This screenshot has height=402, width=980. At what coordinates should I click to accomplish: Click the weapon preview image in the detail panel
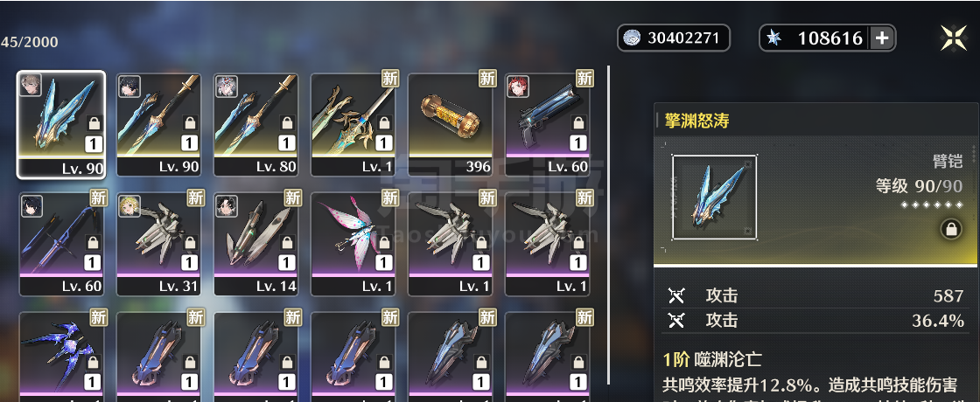714,198
